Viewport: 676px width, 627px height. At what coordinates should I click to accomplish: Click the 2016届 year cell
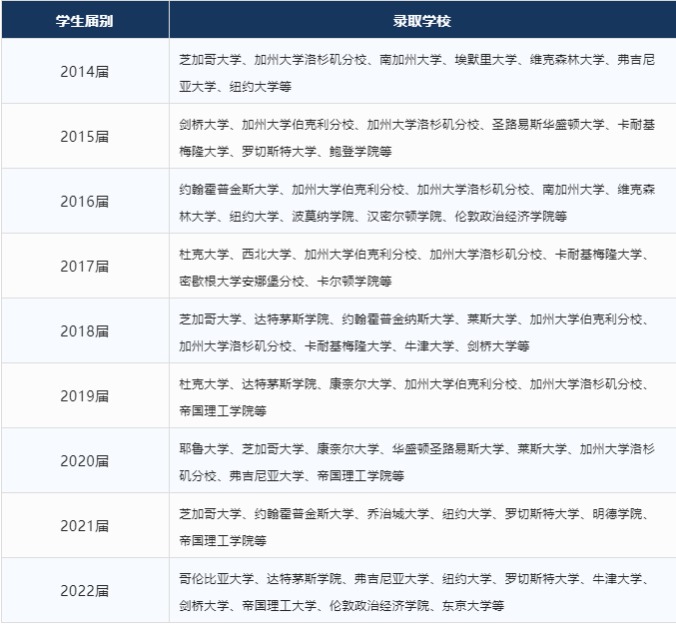84,202
